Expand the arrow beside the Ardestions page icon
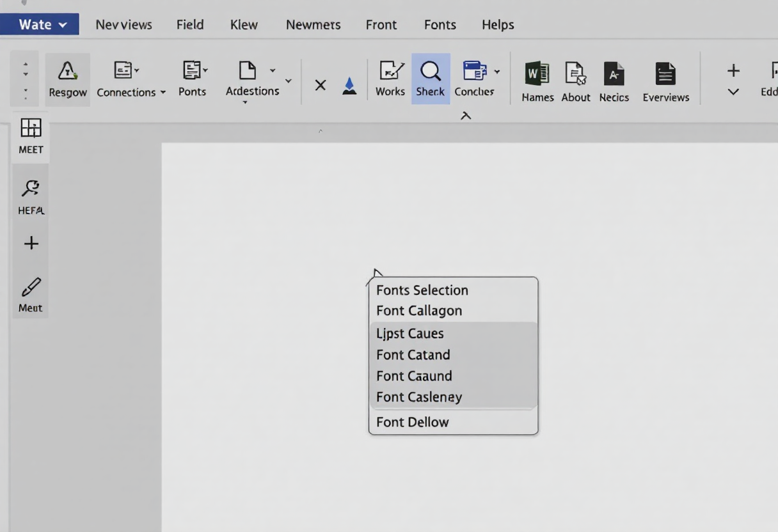 pos(273,70)
